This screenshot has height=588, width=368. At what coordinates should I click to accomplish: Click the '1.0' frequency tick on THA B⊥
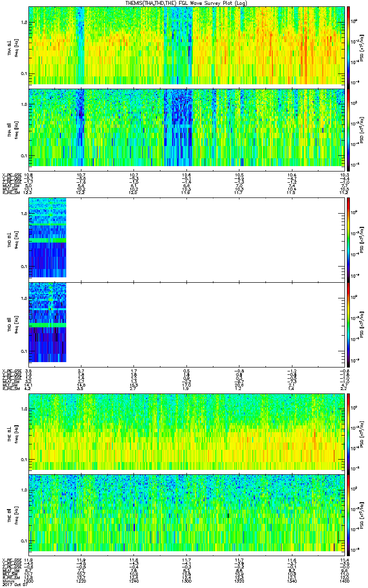(x=24, y=23)
